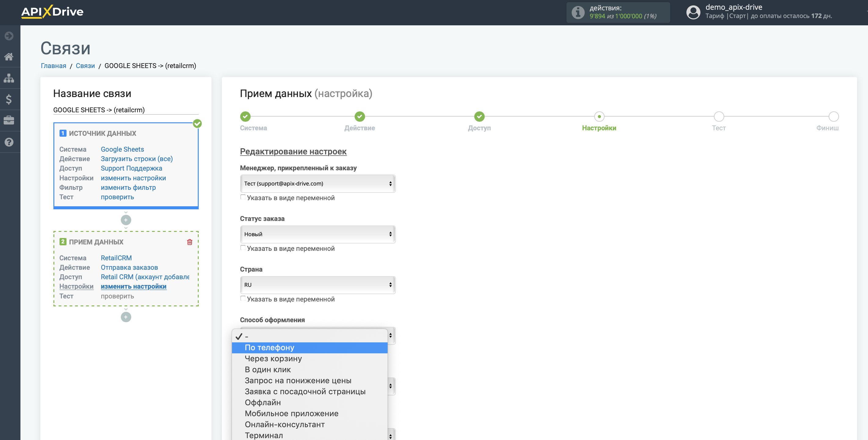This screenshot has width=868, height=440.
Task: Select the Настройки step circle
Action: coord(599,117)
